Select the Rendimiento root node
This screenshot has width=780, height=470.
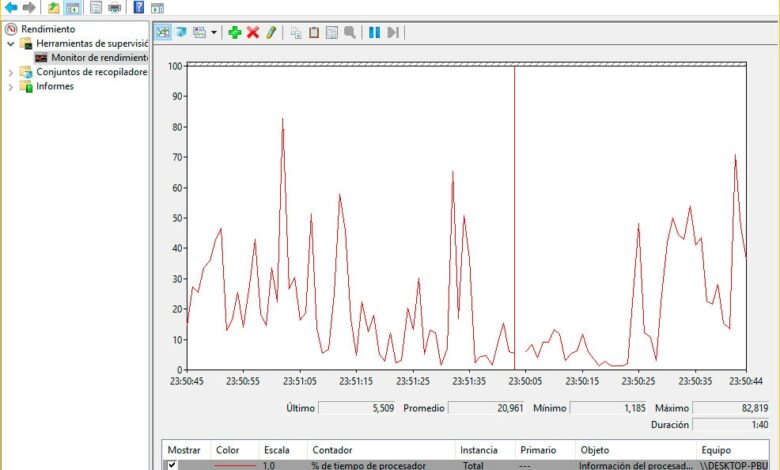pyautogui.click(x=48, y=29)
